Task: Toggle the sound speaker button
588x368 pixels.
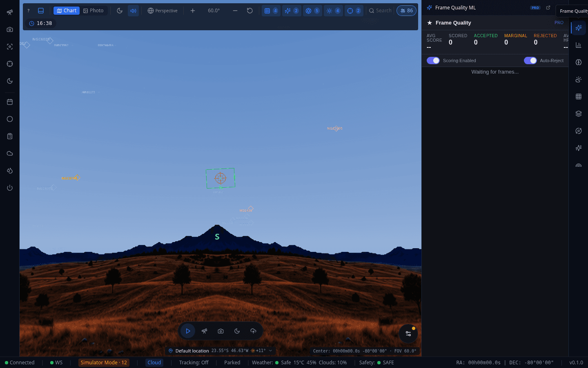Action: [x=134, y=11]
